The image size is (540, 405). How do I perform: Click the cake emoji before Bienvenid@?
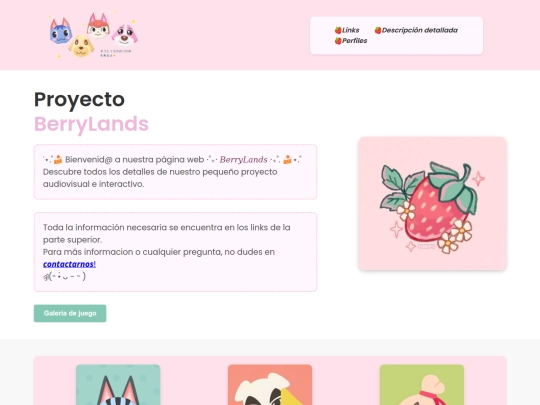pos(58,159)
